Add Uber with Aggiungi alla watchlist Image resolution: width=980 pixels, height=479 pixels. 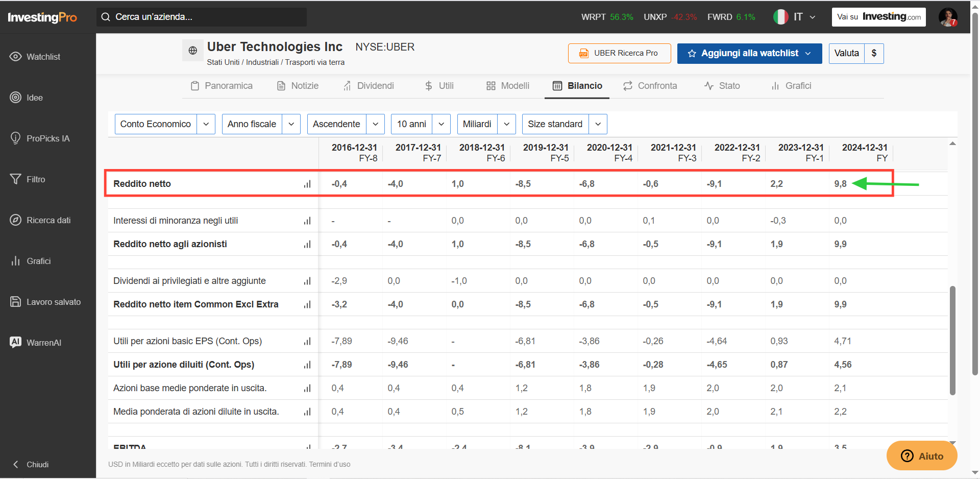tap(749, 53)
